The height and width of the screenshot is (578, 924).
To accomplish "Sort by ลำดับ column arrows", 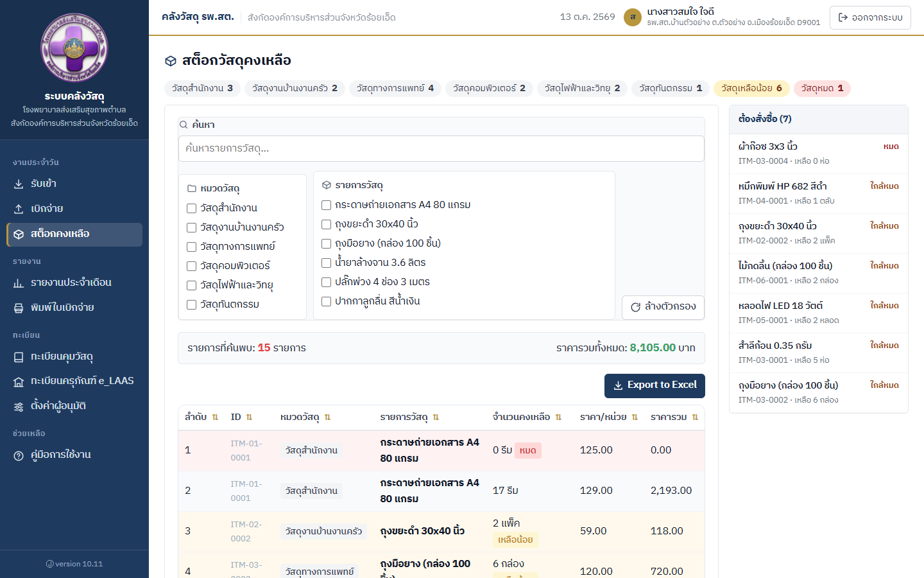I will point(215,417).
